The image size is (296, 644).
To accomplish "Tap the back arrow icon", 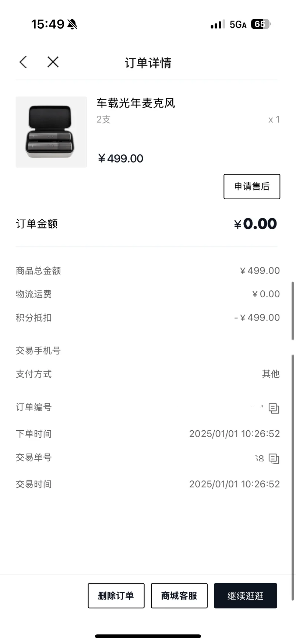I will 23,62.
